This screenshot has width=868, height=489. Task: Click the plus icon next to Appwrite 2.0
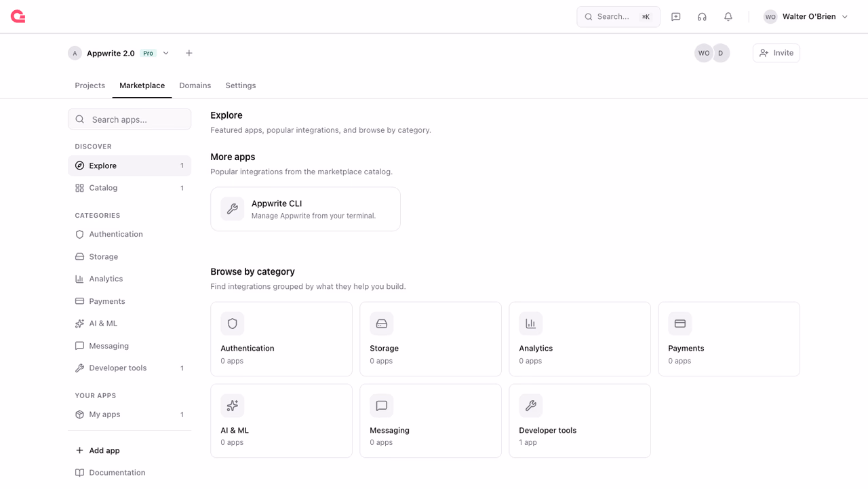pos(189,53)
